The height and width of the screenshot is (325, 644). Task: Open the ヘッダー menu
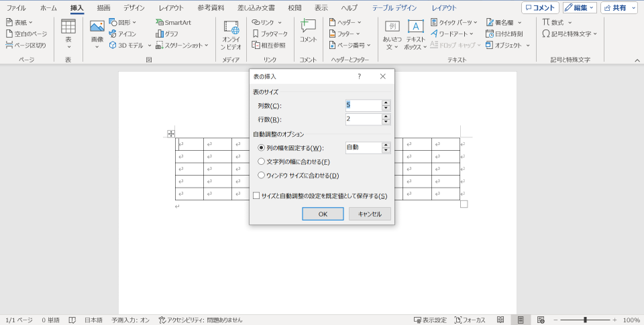pos(345,22)
